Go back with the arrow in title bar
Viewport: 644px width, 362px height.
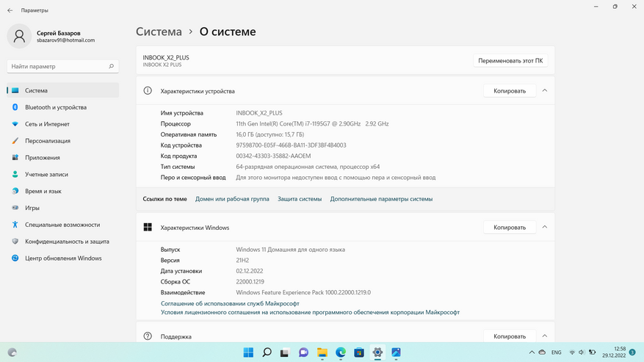(10, 10)
